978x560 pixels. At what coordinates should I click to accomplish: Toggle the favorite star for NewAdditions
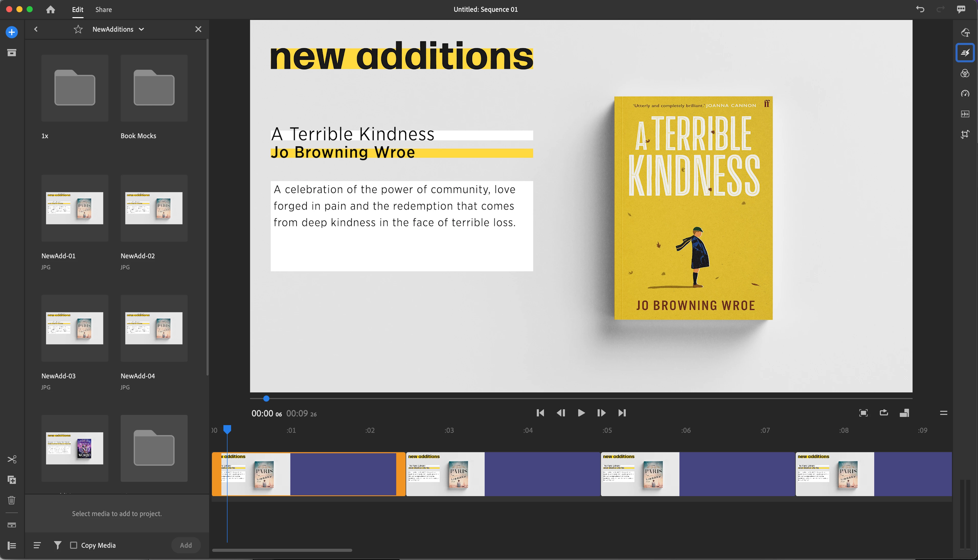78,29
